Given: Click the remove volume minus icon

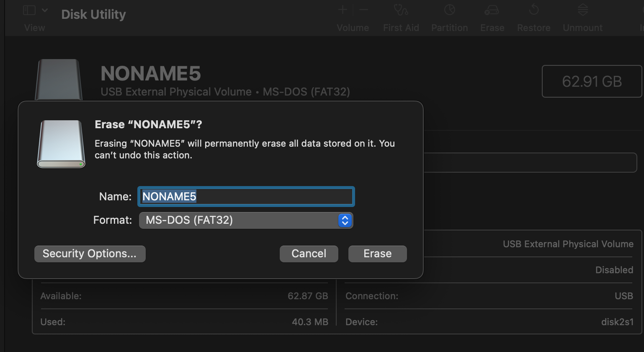Looking at the screenshot, I should pyautogui.click(x=363, y=9).
